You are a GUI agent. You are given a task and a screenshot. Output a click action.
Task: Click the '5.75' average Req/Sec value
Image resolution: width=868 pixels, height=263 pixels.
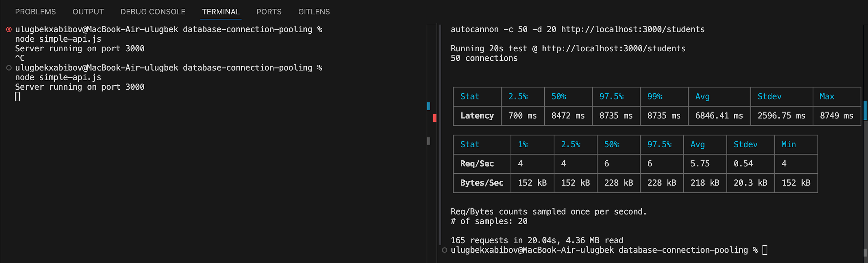(x=700, y=164)
